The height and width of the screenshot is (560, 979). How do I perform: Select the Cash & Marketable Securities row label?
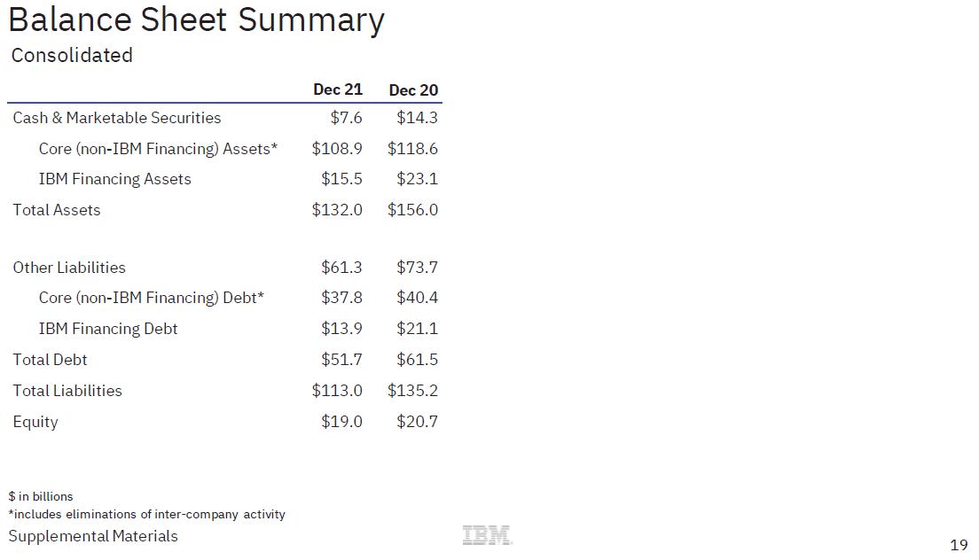(x=117, y=118)
